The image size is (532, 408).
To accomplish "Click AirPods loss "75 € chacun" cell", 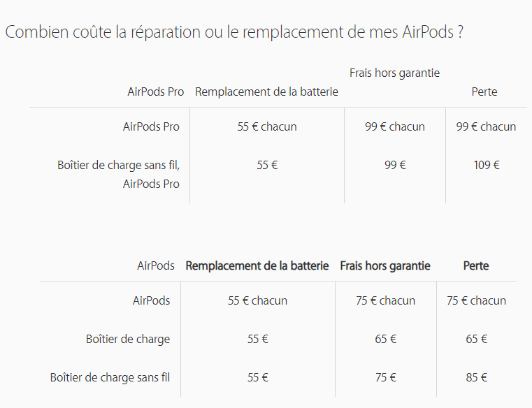I will pyautogui.click(x=476, y=300).
